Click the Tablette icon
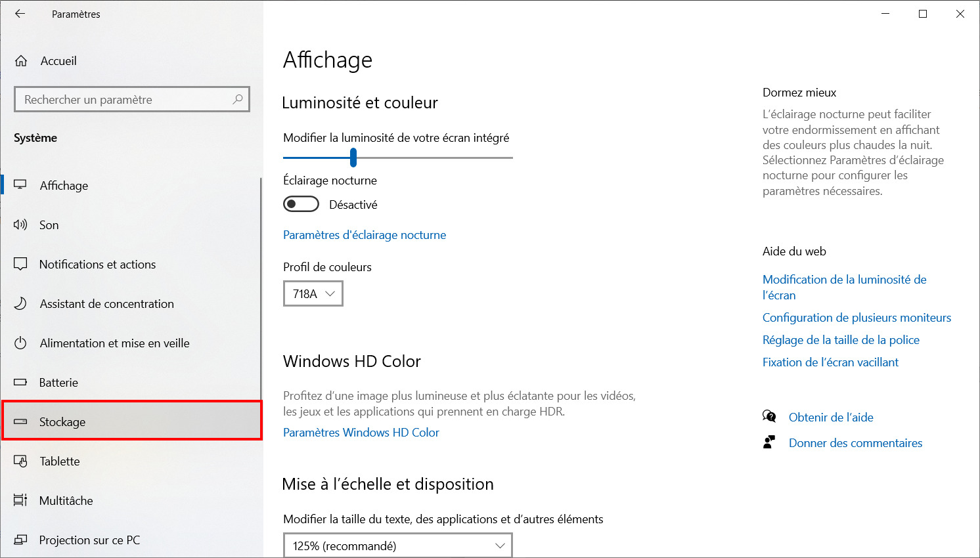 point(20,461)
